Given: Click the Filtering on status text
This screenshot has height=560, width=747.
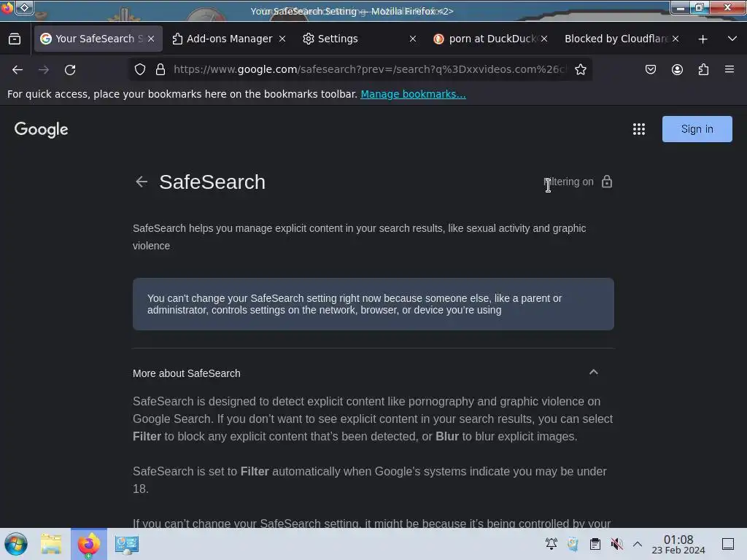Looking at the screenshot, I should [x=569, y=182].
